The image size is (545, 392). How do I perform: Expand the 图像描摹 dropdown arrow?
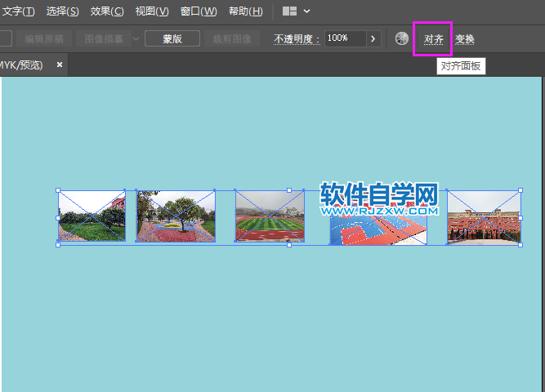point(136,38)
